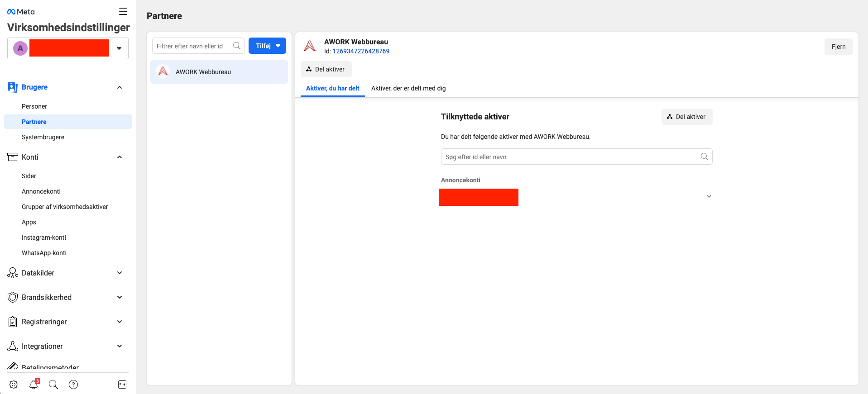
Task: Click the purple account avatar A
Action: 20,48
